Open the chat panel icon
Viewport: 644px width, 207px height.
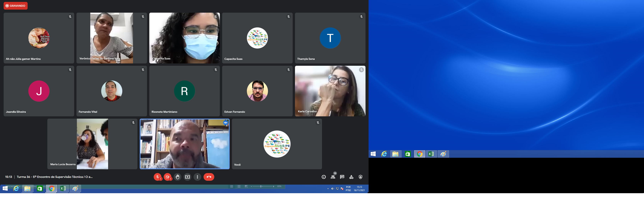(342, 177)
